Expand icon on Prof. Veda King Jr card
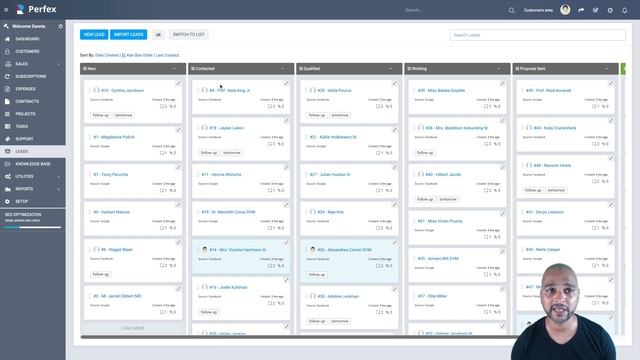Viewport: 640px width, 360px height. (286, 83)
